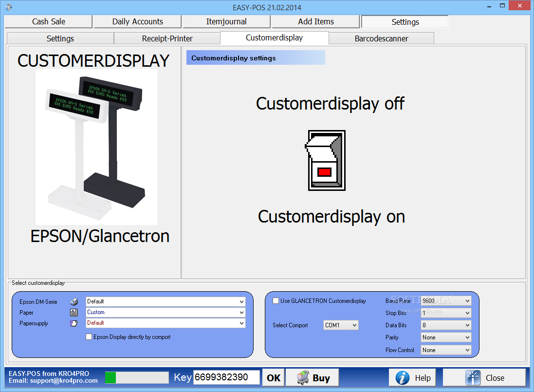Open the Baud Rate dropdown

pos(446,301)
